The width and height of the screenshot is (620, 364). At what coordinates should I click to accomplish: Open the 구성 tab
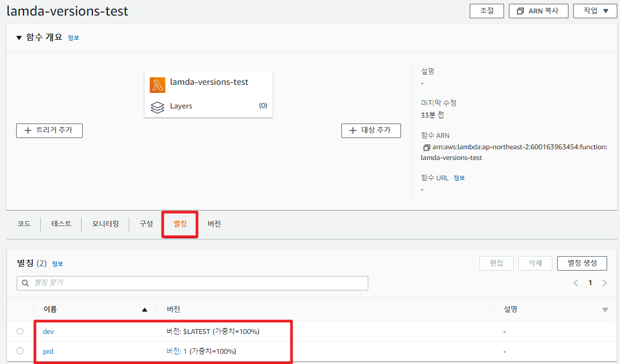pos(146,224)
